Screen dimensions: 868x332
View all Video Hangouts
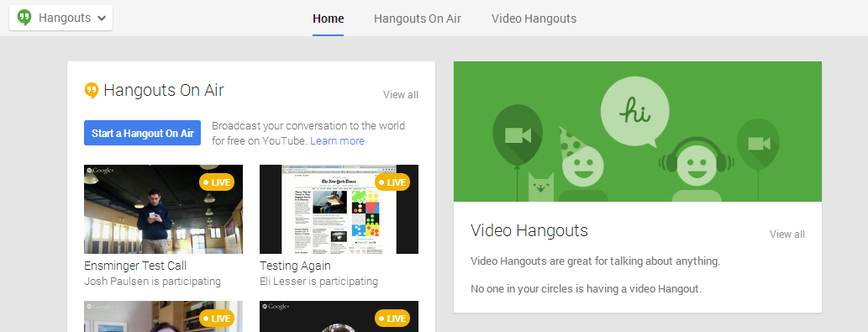[x=787, y=234]
